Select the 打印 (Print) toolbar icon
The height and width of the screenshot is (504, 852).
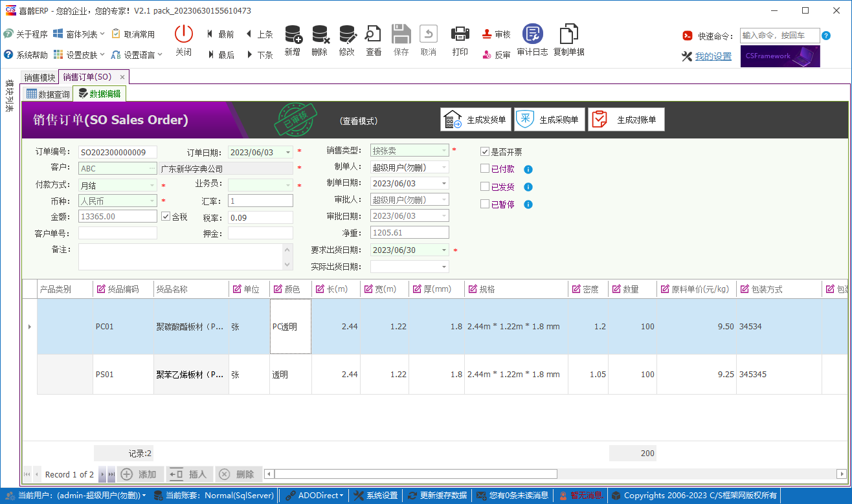(x=460, y=39)
